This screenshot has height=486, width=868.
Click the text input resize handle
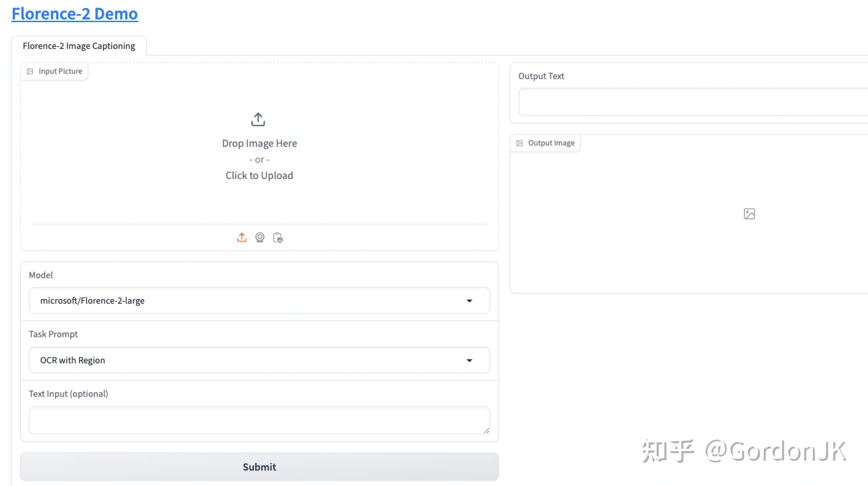point(486,431)
